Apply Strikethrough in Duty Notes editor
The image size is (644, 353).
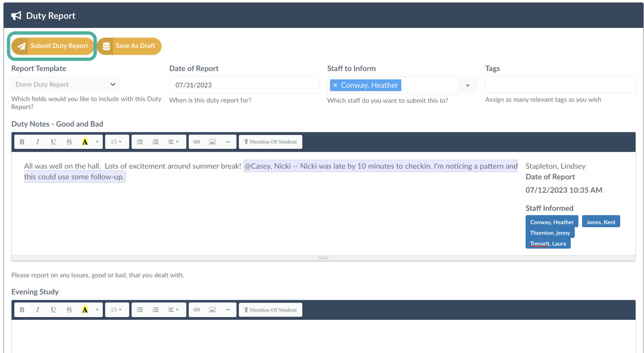69,142
